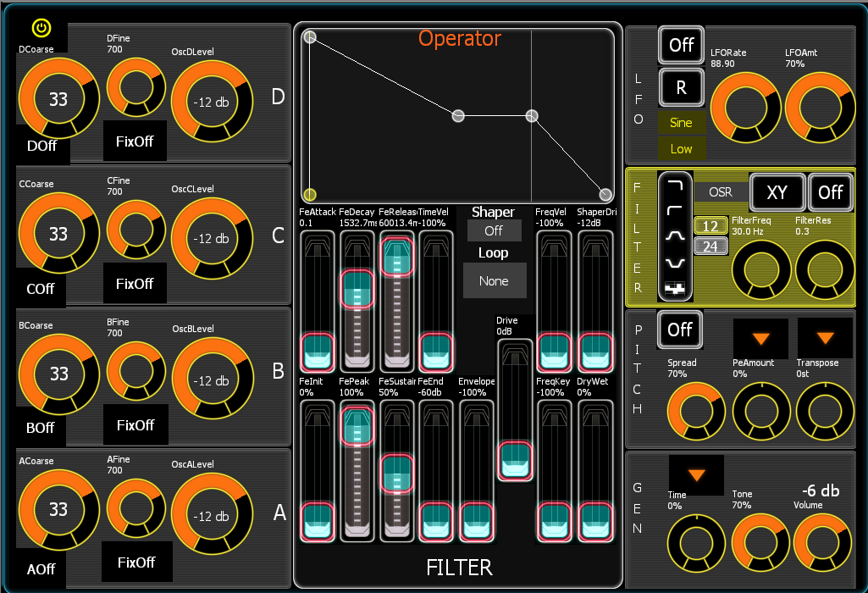Open the Time dropdown arrow in GEN

coord(696,474)
